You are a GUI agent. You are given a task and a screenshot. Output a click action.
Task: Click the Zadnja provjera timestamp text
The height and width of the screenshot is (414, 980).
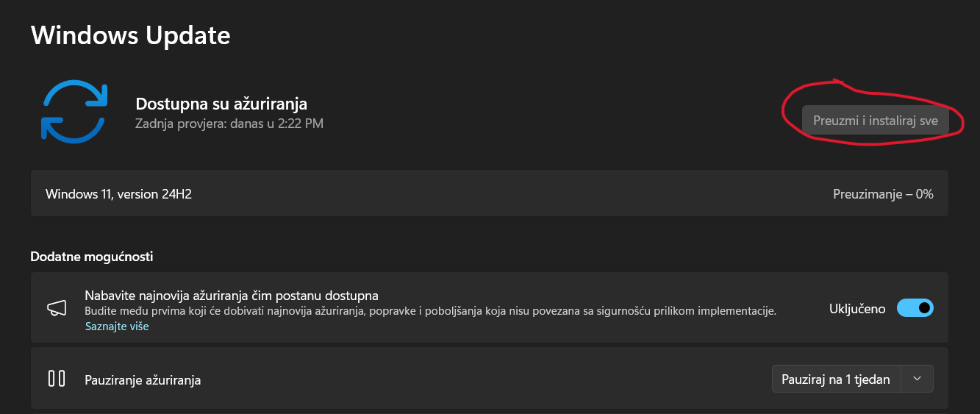(x=229, y=124)
